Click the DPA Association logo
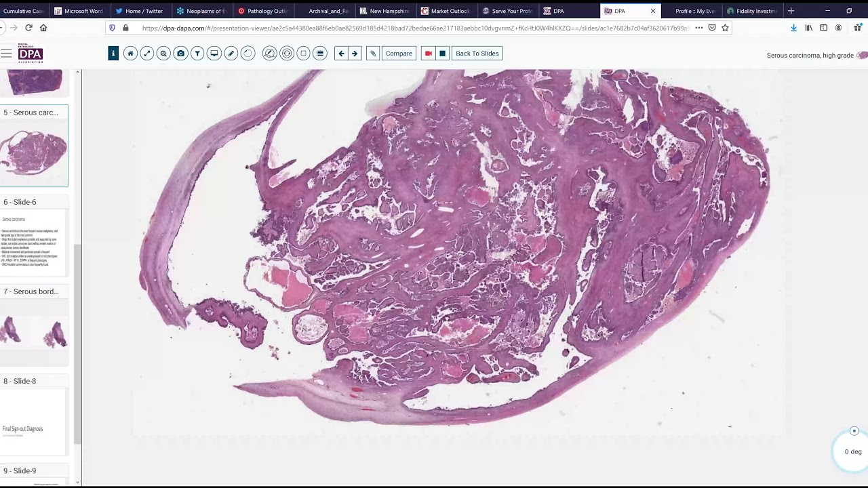Screen dimensions: 868x488 point(31,55)
